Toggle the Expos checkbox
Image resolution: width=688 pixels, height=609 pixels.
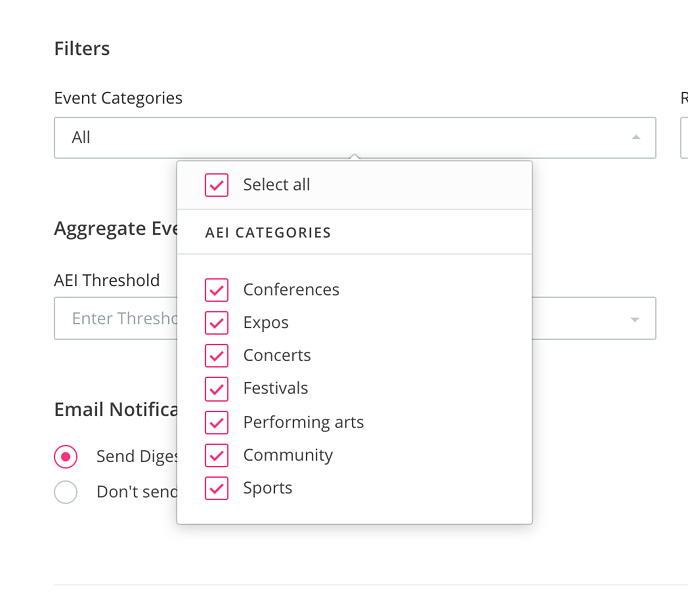(x=216, y=323)
